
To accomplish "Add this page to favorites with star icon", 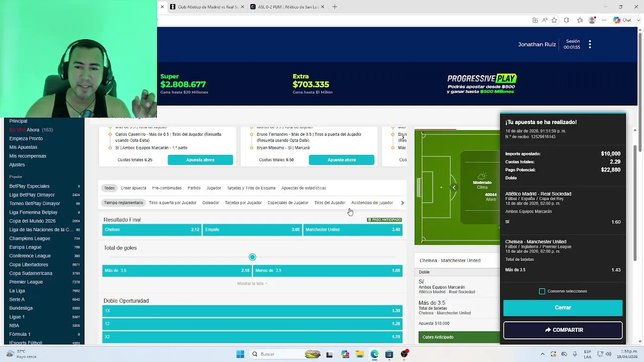I will (x=554, y=20).
